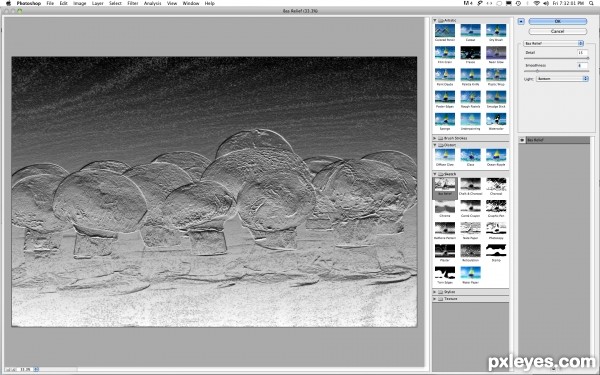Select the Colored Pencil filter thumbnail
This screenshot has width=600, height=375.
(445, 31)
